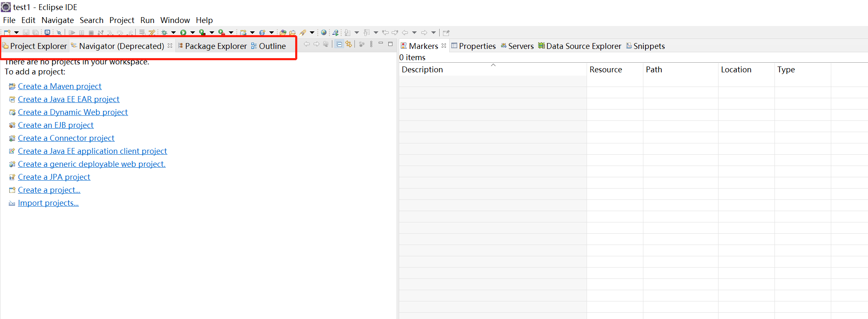Click Import projects... link
The image size is (868, 319).
(48, 203)
